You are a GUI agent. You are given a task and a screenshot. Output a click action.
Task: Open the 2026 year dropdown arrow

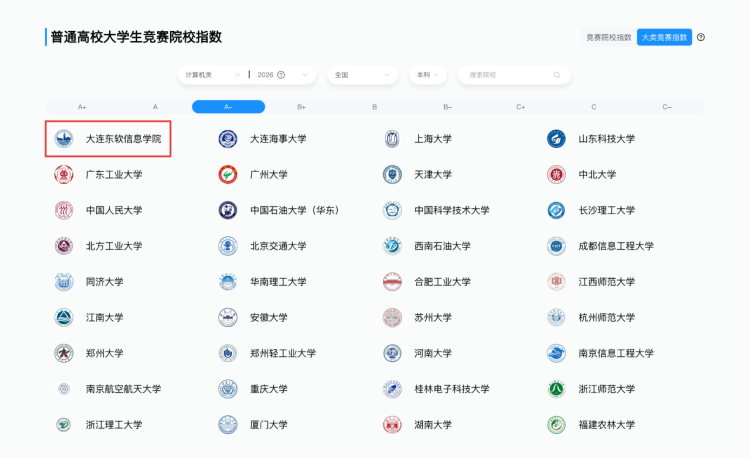click(x=305, y=75)
